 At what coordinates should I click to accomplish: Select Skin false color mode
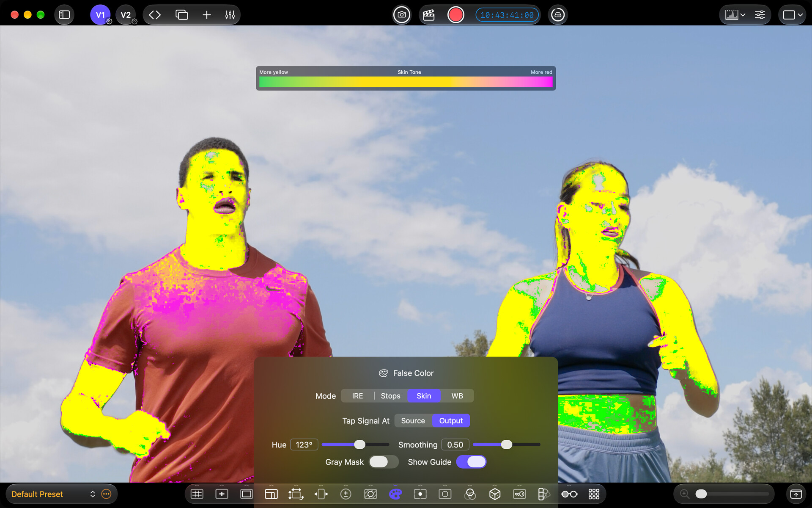pyautogui.click(x=424, y=396)
